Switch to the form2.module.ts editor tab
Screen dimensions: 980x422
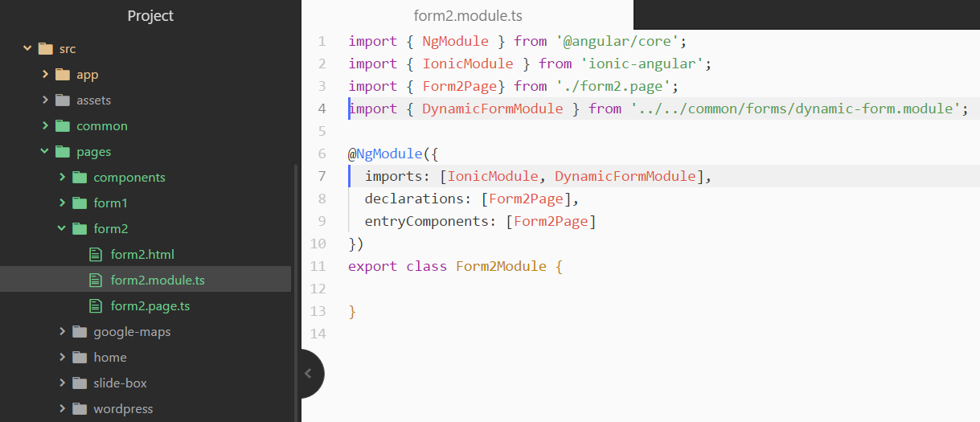coord(468,15)
